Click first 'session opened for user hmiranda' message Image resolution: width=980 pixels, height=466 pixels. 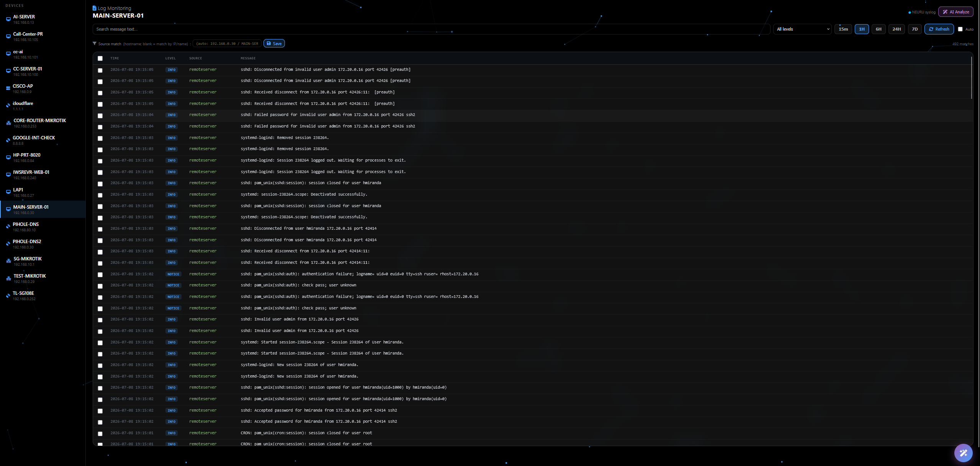pos(344,388)
